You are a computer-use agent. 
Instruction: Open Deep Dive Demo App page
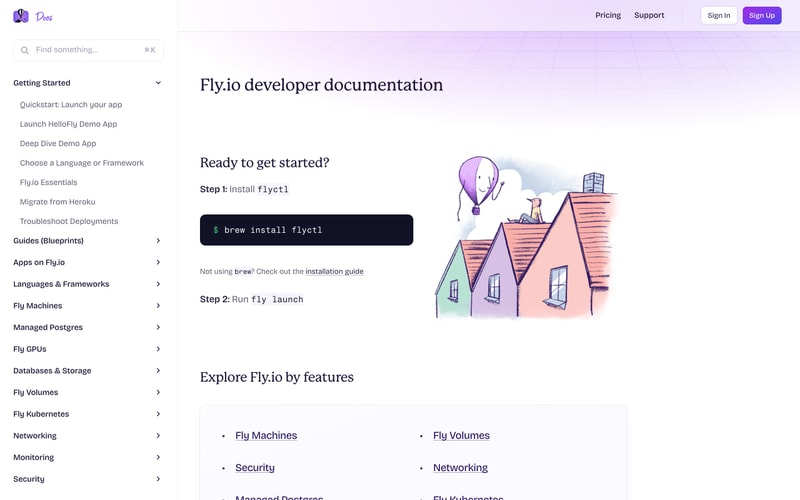58,143
